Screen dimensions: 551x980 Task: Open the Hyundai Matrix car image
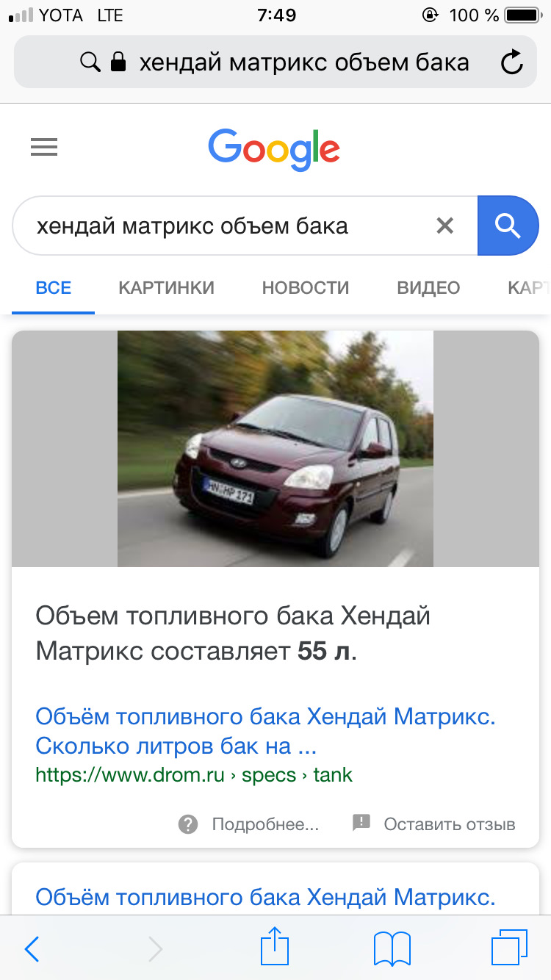click(275, 449)
